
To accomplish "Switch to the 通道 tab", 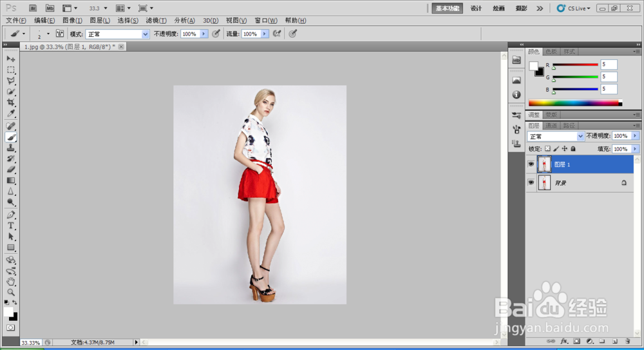I will point(551,126).
